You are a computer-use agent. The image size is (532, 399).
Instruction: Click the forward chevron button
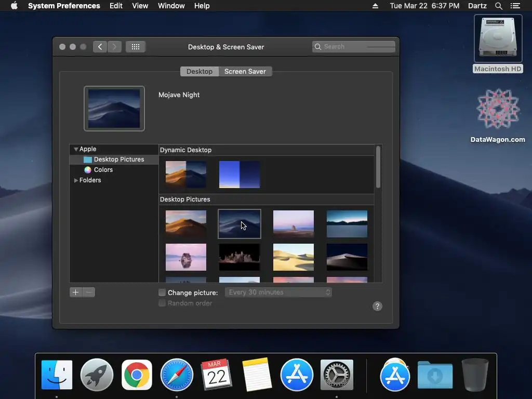click(115, 47)
